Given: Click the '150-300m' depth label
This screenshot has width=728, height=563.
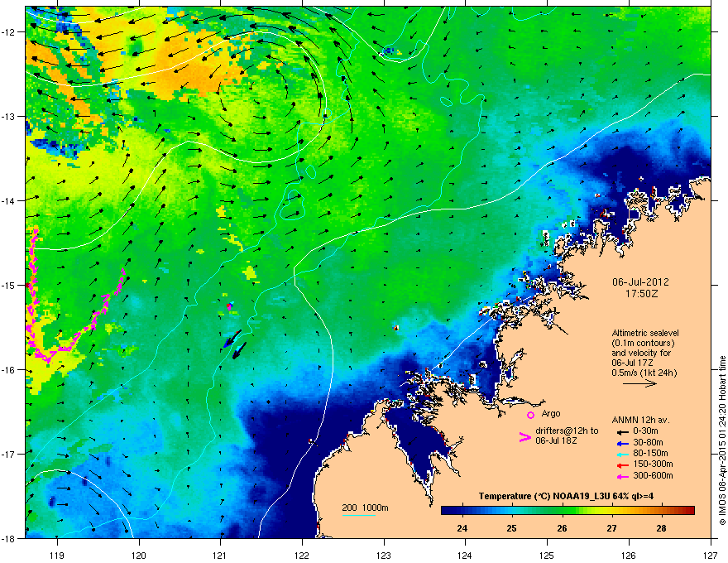Looking at the screenshot, I should pos(653,464).
